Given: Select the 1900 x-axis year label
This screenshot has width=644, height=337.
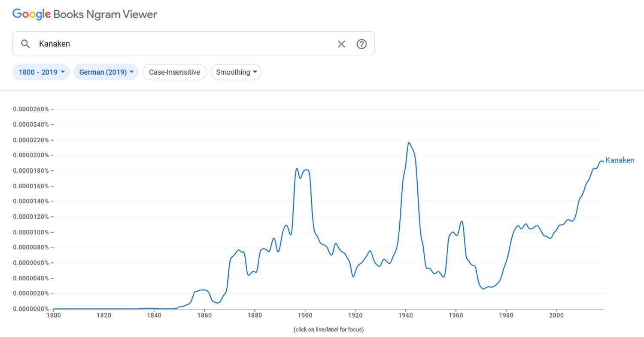Looking at the screenshot, I should [305, 315].
